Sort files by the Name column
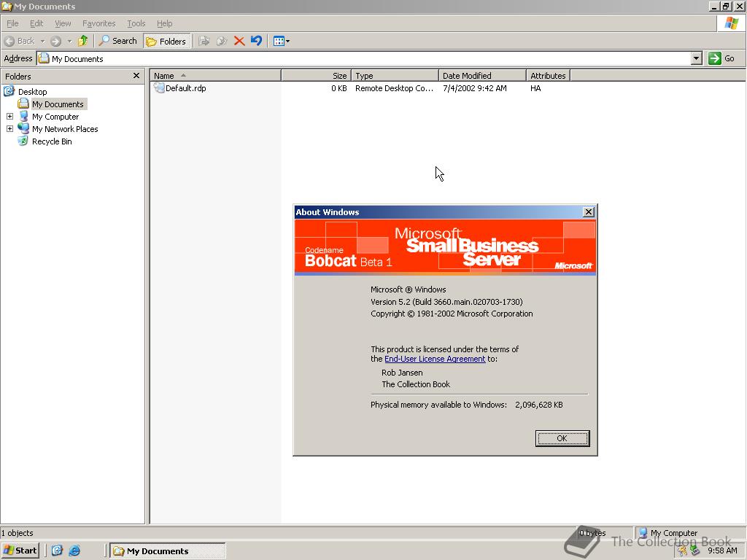 click(x=216, y=76)
